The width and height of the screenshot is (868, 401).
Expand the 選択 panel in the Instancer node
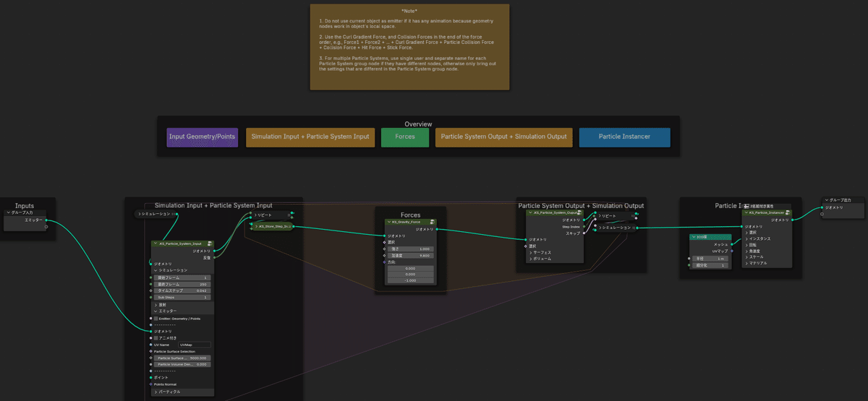(746, 233)
